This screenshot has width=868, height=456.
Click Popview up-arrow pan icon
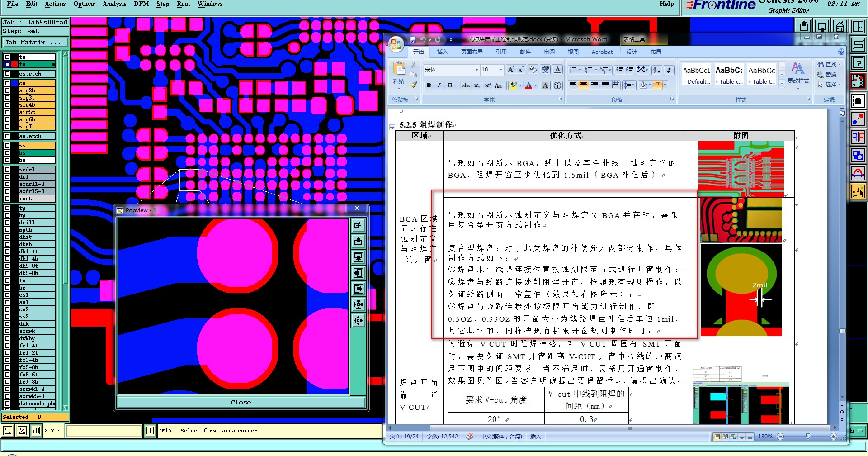tap(359, 241)
